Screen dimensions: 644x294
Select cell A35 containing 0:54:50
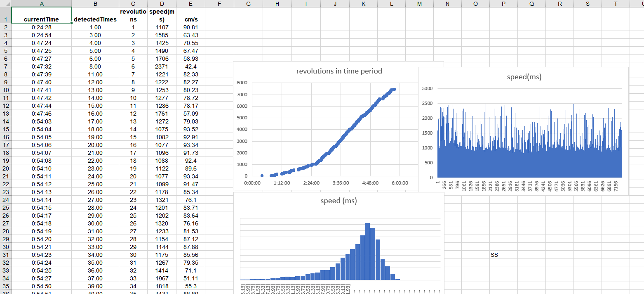41,286
